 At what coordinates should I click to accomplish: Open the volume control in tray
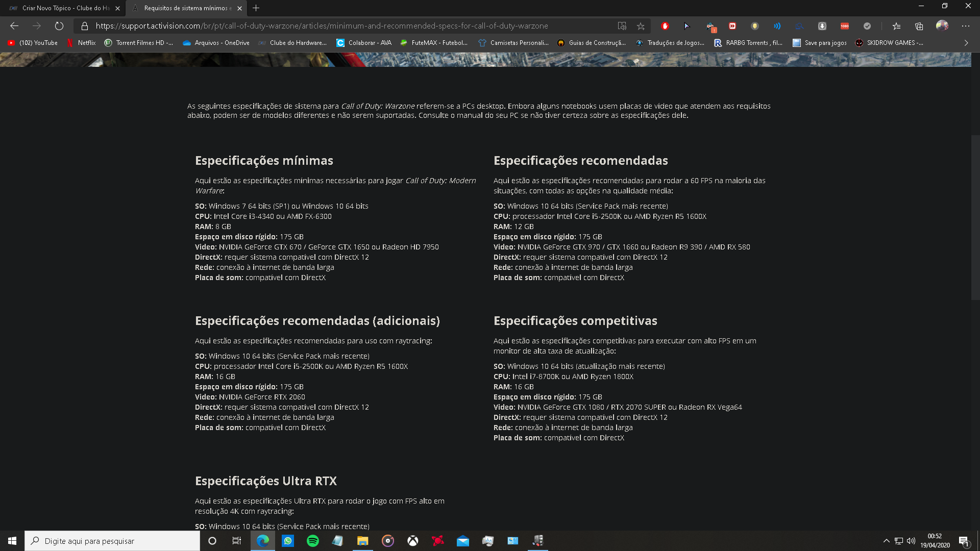[911, 541]
